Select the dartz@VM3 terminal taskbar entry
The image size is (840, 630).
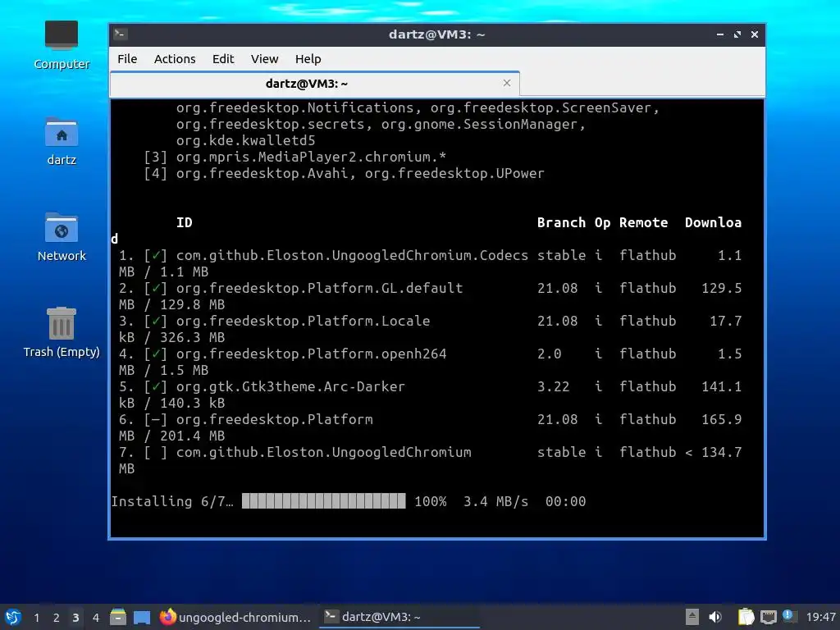click(x=399, y=617)
